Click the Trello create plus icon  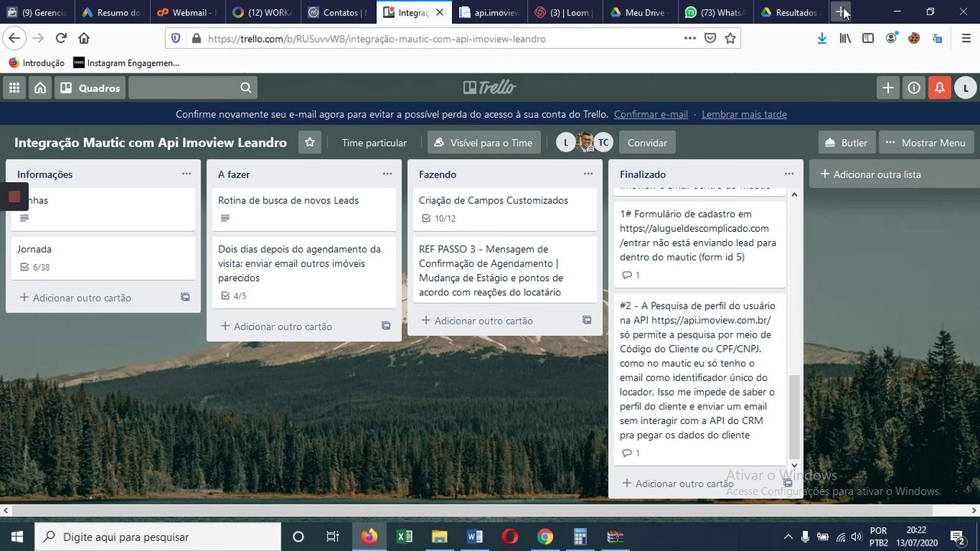[x=887, y=88]
